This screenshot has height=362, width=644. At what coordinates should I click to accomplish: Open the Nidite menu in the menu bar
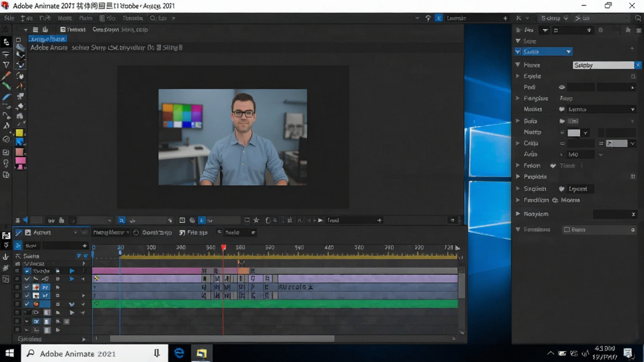click(65, 18)
